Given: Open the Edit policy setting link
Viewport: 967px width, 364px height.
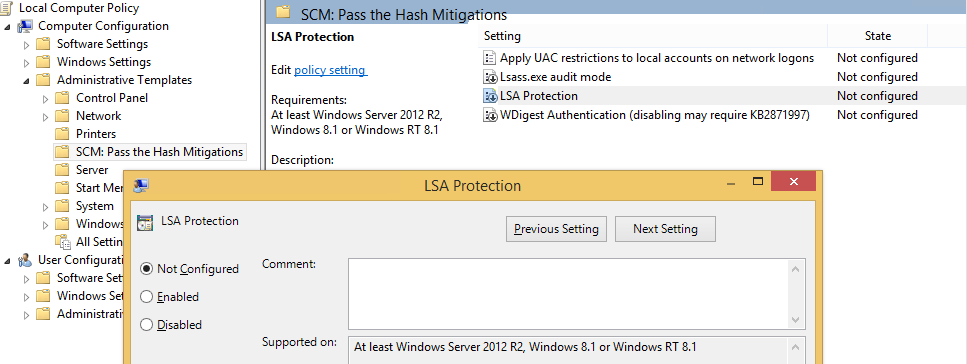Looking at the screenshot, I should pyautogui.click(x=331, y=70).
